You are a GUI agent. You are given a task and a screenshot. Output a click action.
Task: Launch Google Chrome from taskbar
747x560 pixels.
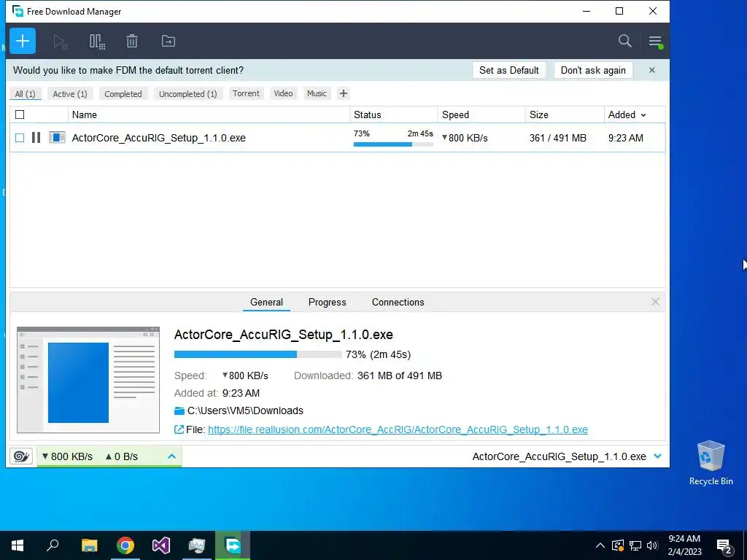[x=125, y=545]
